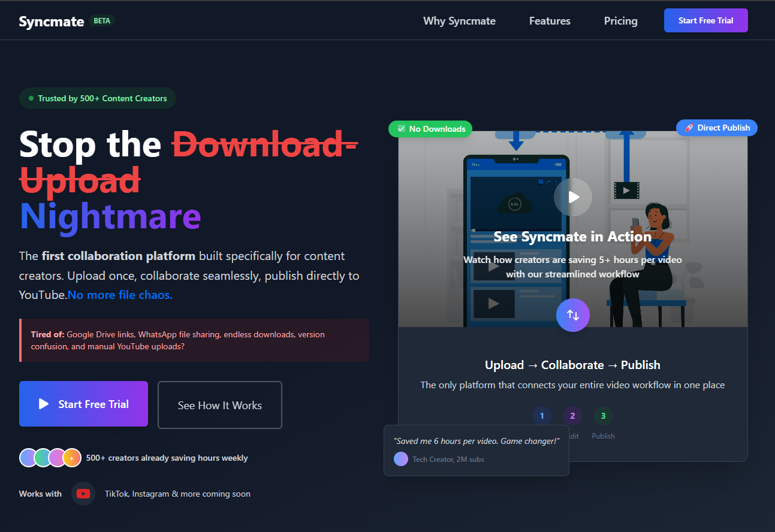Viewport: 775px width, 532px height.
Task: Click the "Tired of:" red callout box
Action: click(194, 340)
